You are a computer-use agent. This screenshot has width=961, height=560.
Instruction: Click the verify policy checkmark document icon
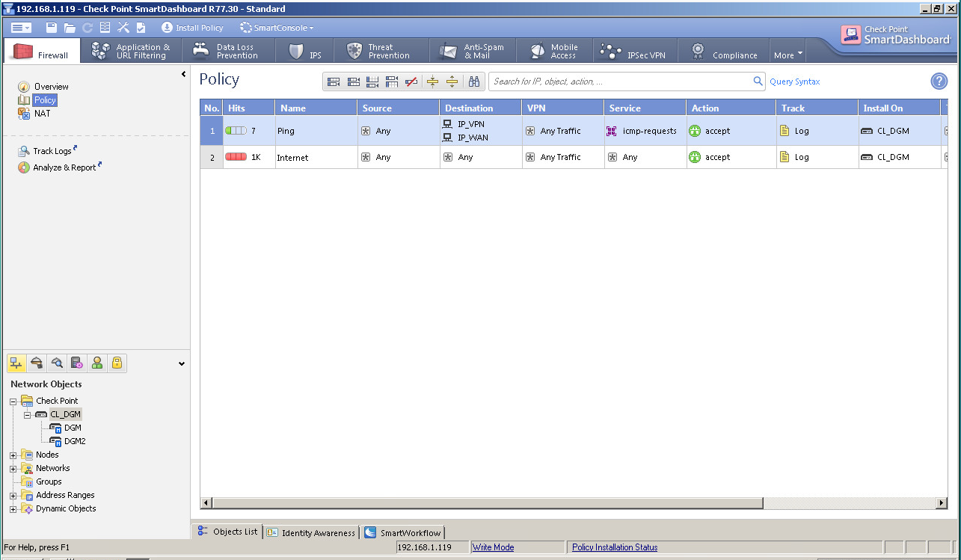(x=141, y=28)
